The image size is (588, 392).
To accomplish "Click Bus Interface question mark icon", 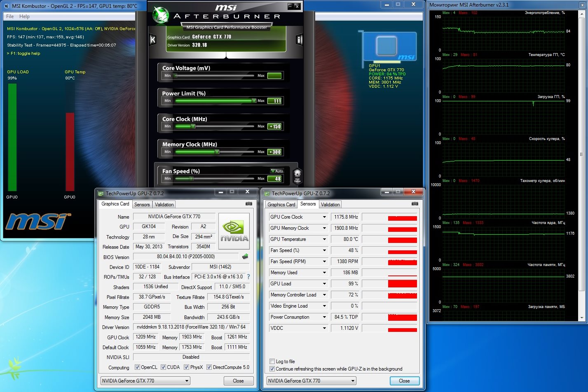I will point(248,277).
